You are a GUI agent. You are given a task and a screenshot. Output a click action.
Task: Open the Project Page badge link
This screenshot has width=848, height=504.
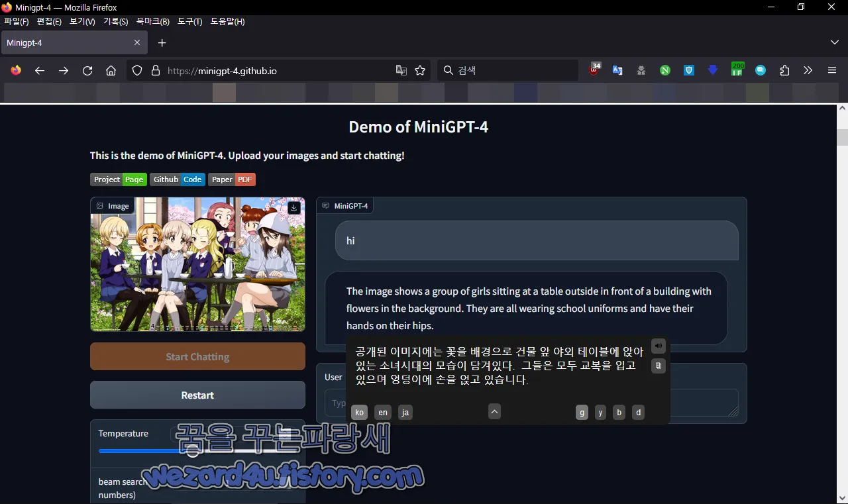(x=119, y=179)
